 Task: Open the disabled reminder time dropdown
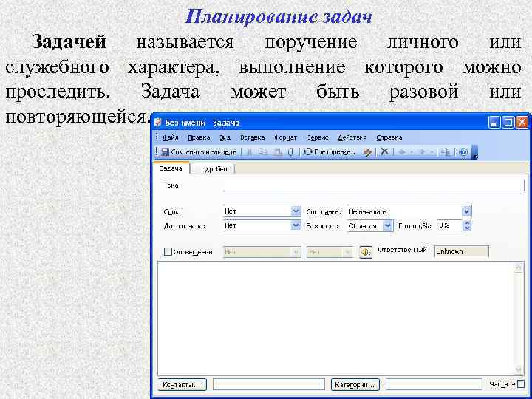click(348, 252)
